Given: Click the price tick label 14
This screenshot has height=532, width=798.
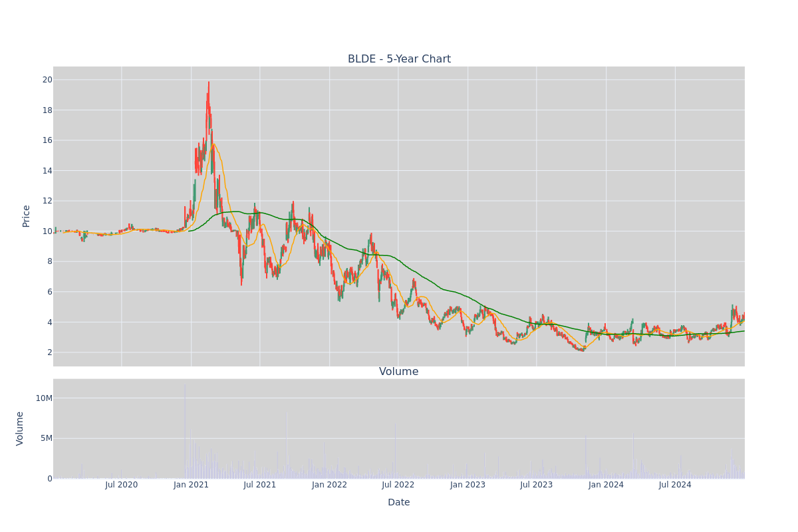Looking at the screenshot, I should point(47,171).
